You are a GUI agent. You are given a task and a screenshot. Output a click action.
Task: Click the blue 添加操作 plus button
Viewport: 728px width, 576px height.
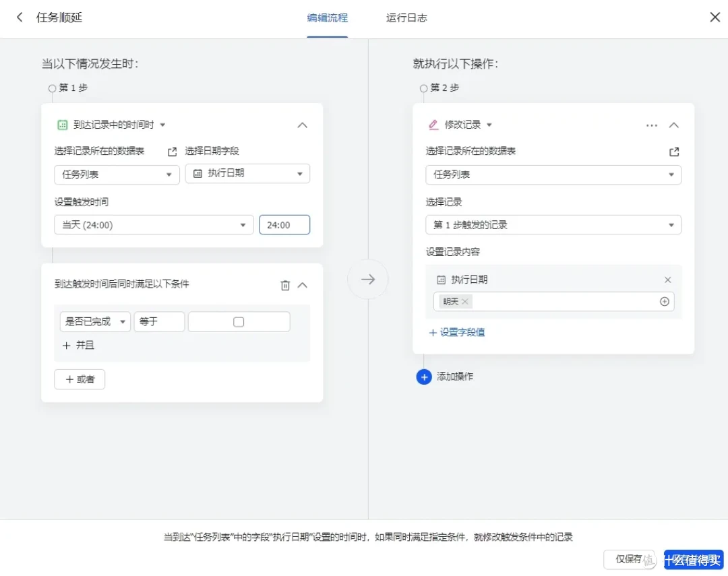coord(424,377)
